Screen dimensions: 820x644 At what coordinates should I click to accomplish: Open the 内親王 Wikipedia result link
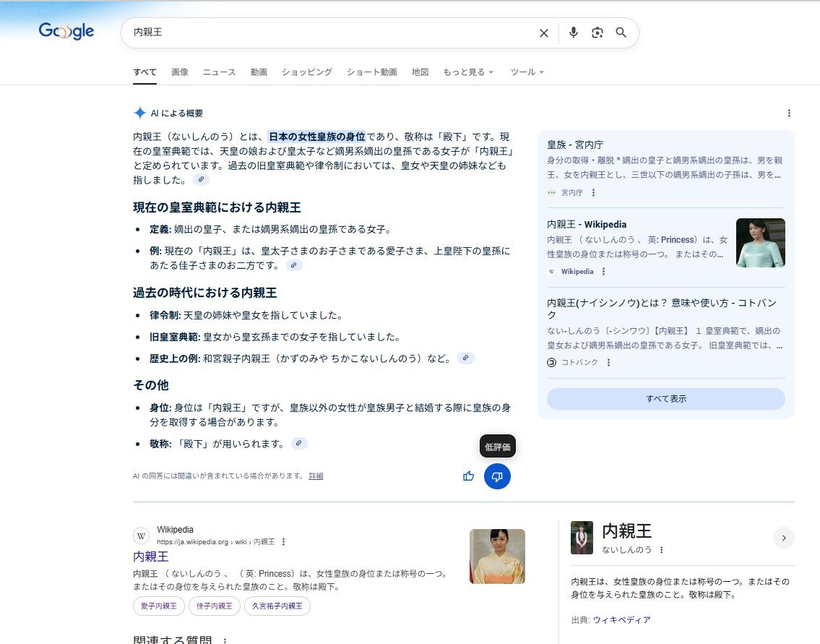pyautogui.click(x=150, y=557)
